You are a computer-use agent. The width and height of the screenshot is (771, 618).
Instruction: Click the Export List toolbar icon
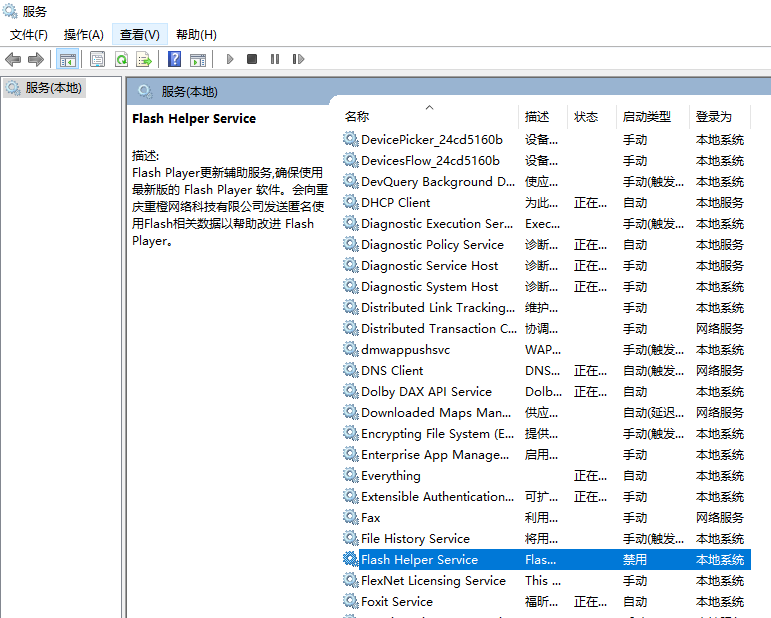pyautogui.click(x=144, y=60)
